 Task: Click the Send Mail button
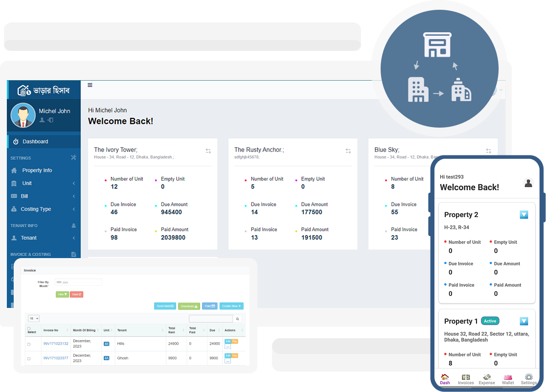(x=165, y=306)
